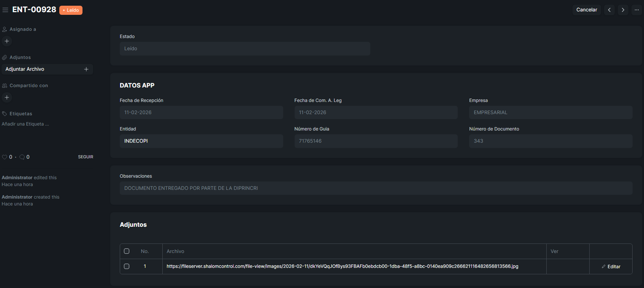The image size is (644, 288).
Task: Open comments via the speech bubble icon
Action: click(22, 157)
